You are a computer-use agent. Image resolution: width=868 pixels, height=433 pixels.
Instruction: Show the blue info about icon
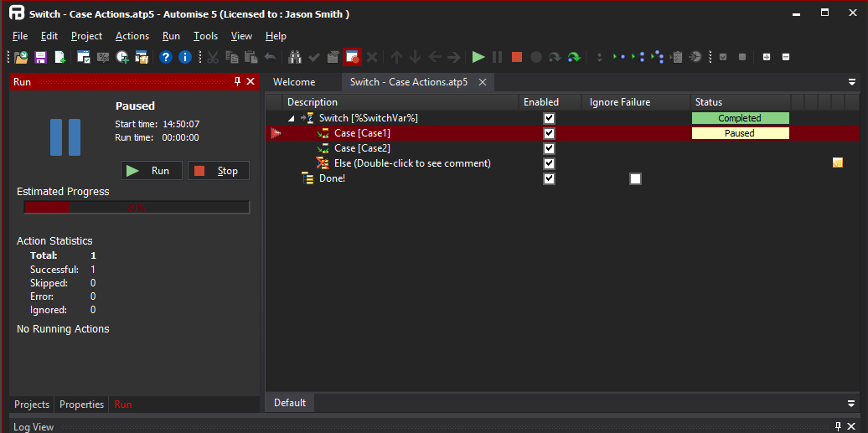185,56
